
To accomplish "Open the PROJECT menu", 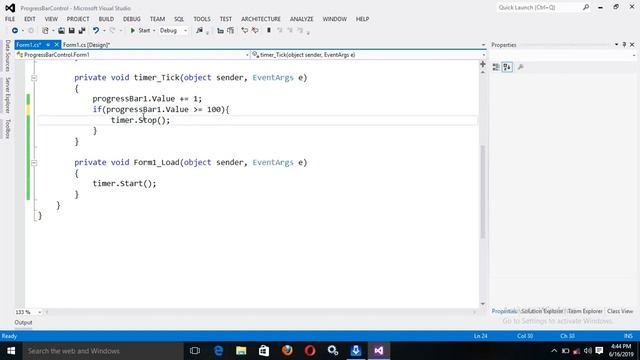I will tap(78, 19).
